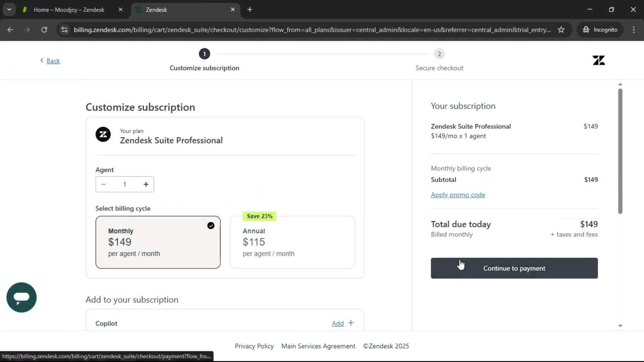The image size is (644, 362).
Task: Close the Zendesk billing tab
Action: tap(233, 9)
